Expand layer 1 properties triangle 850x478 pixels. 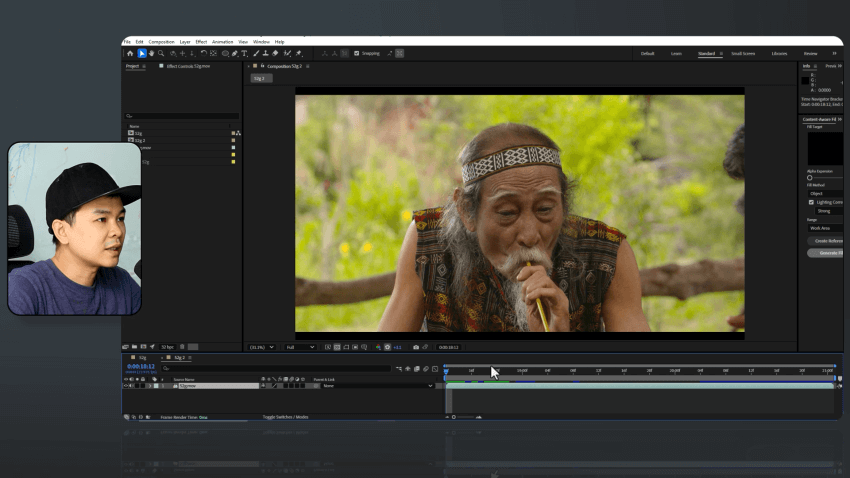[x=150, y=386]
